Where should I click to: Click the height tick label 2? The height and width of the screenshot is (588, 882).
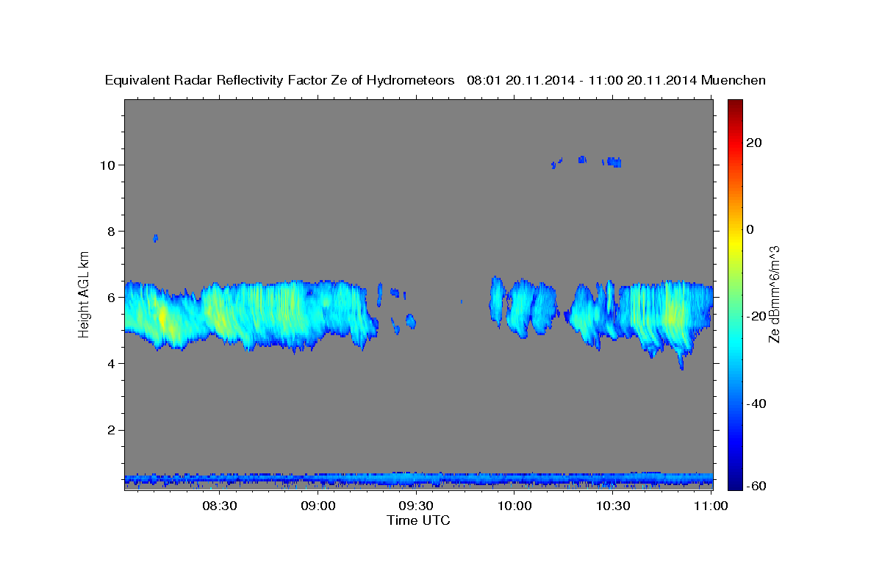113,429
